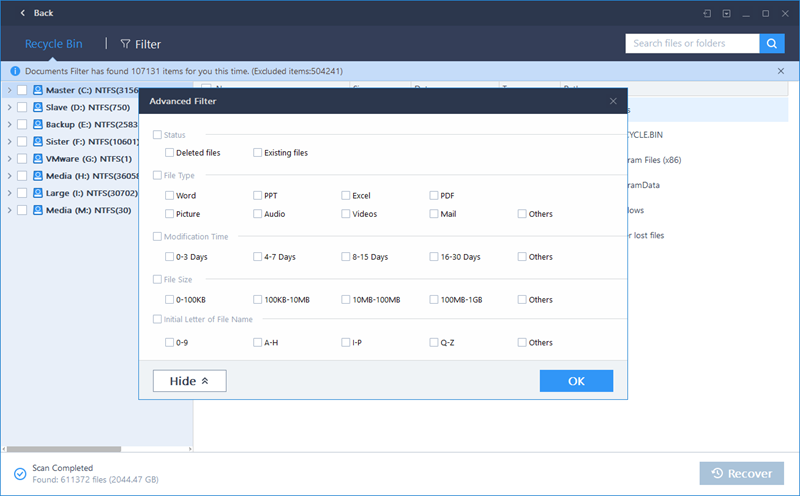
Task: Tick the 4-7 Days modification checkbox
Action: click(x=258, y=257)
